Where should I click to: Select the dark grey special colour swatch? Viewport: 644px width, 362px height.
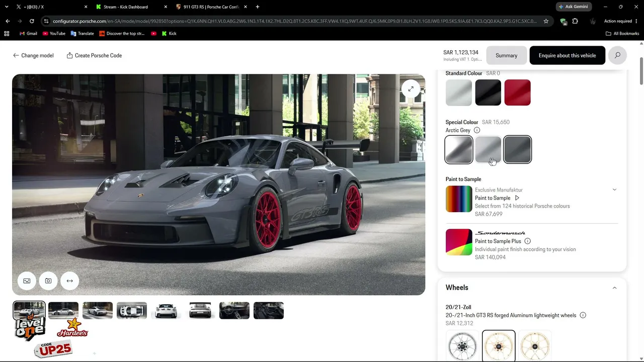tap(517, 150)
